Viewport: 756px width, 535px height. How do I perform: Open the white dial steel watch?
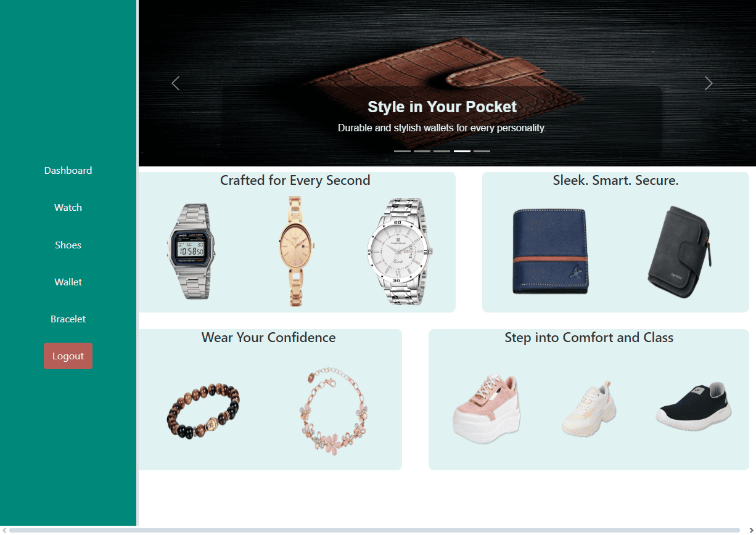click(400, 251)
